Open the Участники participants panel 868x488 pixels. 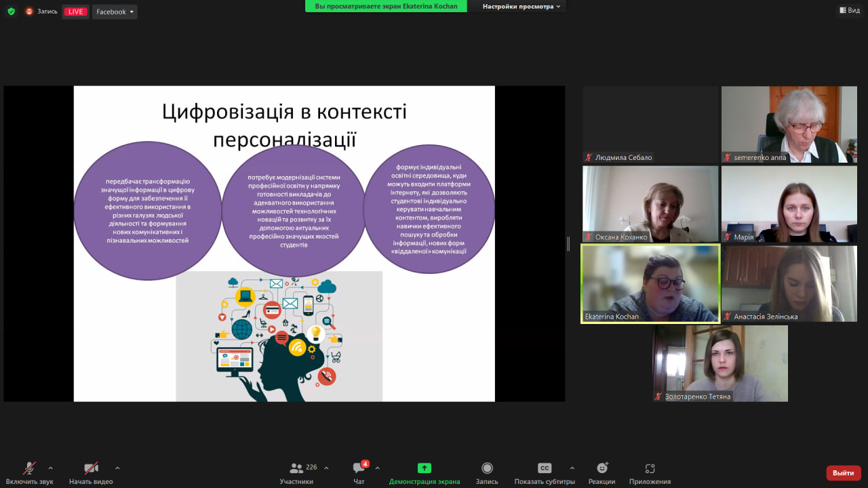click(x=296, y=468)
